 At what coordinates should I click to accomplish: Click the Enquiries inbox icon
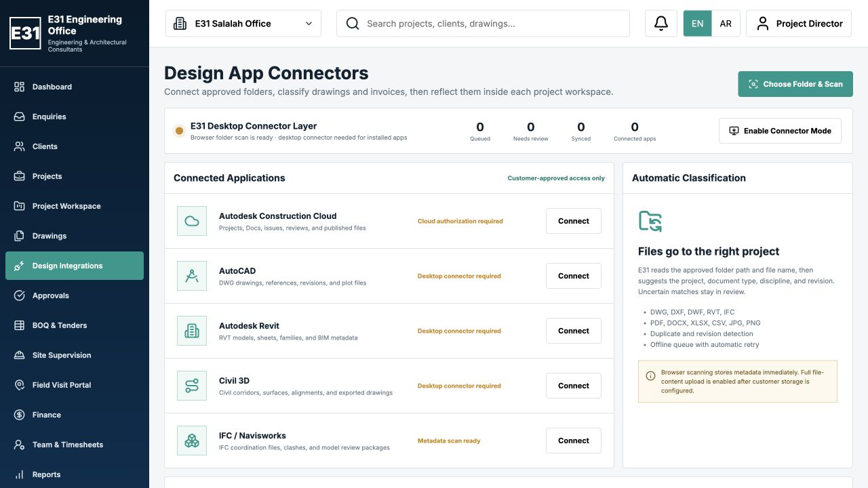[20, 117]
